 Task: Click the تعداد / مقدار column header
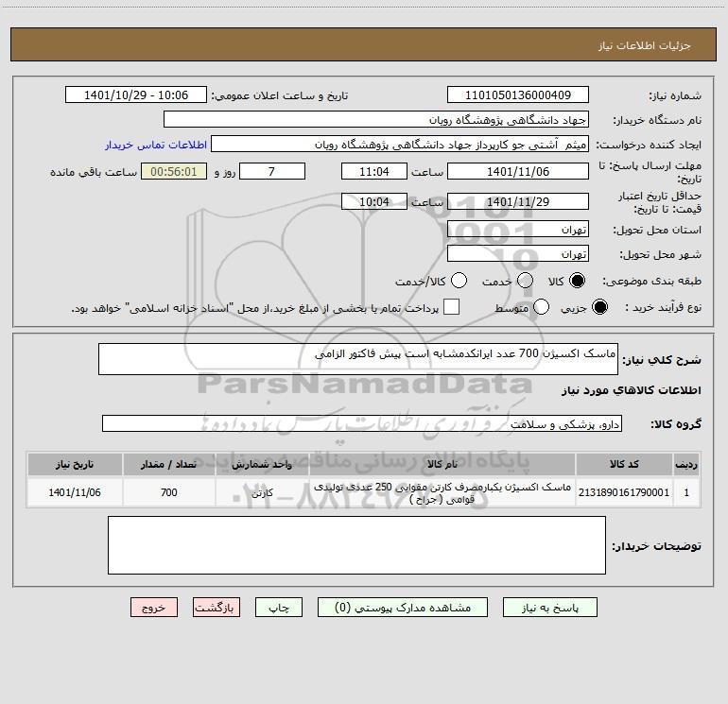click(x=168, y=465)
